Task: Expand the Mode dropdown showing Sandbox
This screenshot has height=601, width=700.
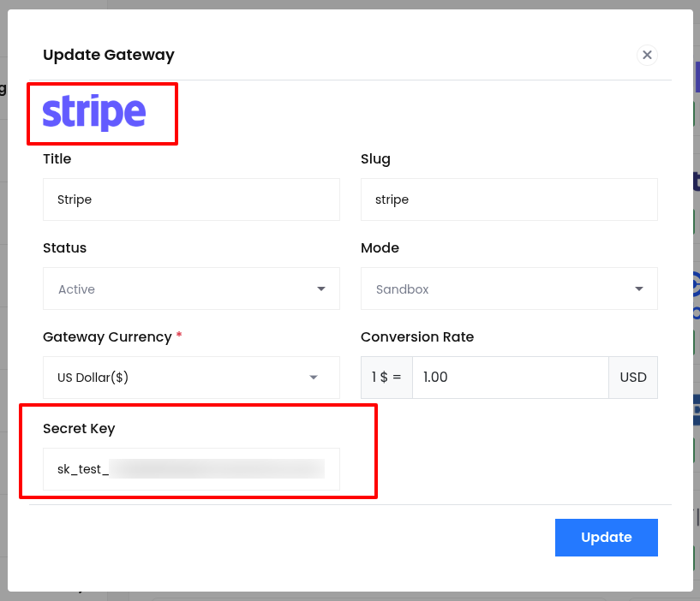Action: (509, 289)
